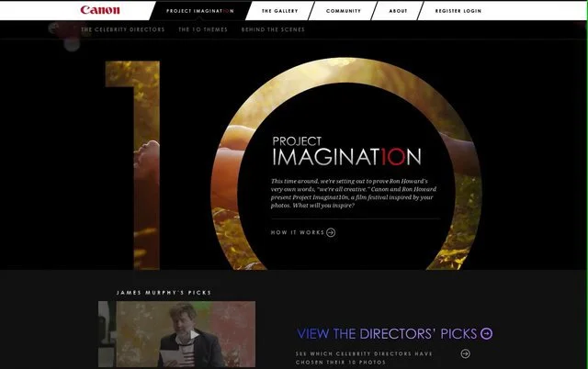
Task: Click View The Directors' Picks heading
Action: (387, 333)
